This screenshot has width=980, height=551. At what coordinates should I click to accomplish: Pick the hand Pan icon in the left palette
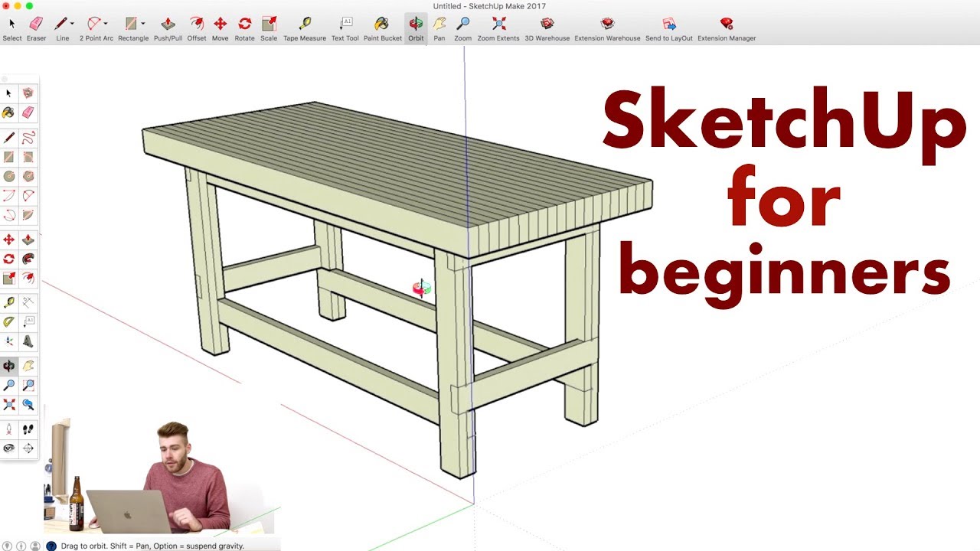coord(28,366)
